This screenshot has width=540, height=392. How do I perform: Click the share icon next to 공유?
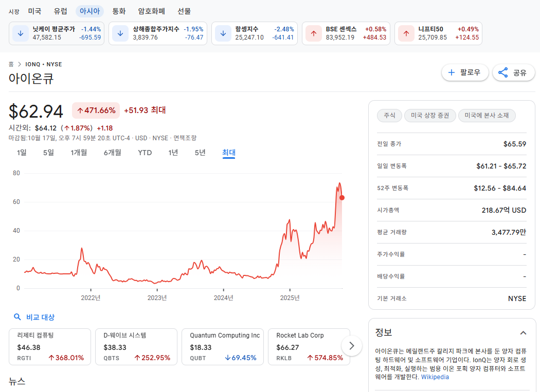pos(503,72)
